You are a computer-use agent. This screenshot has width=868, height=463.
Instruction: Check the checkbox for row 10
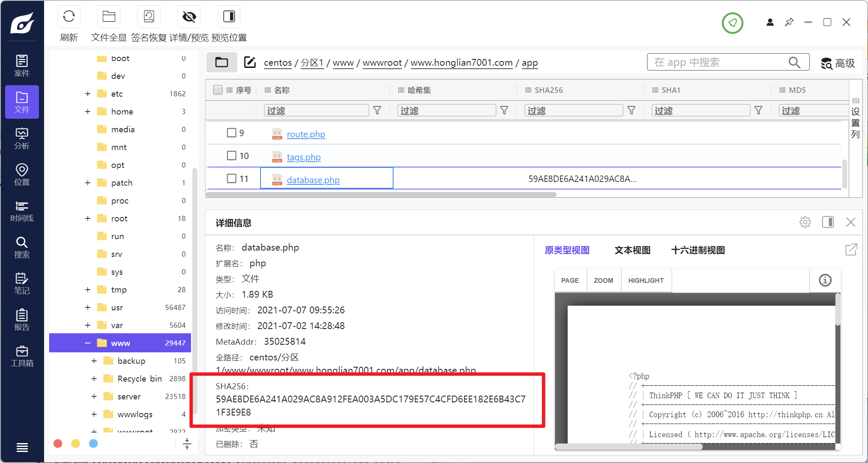click(x=231, y=156)
